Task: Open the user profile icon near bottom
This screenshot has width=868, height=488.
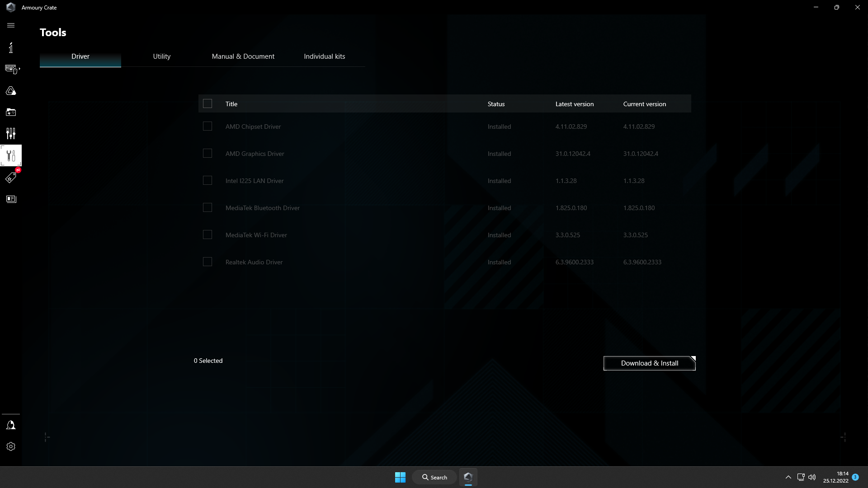Action: click(x=11, y=425)
